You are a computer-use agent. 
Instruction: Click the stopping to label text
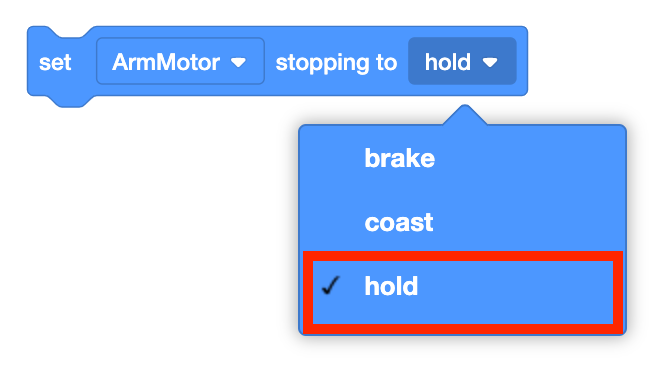pyautogui.click(x=336, y=63)
